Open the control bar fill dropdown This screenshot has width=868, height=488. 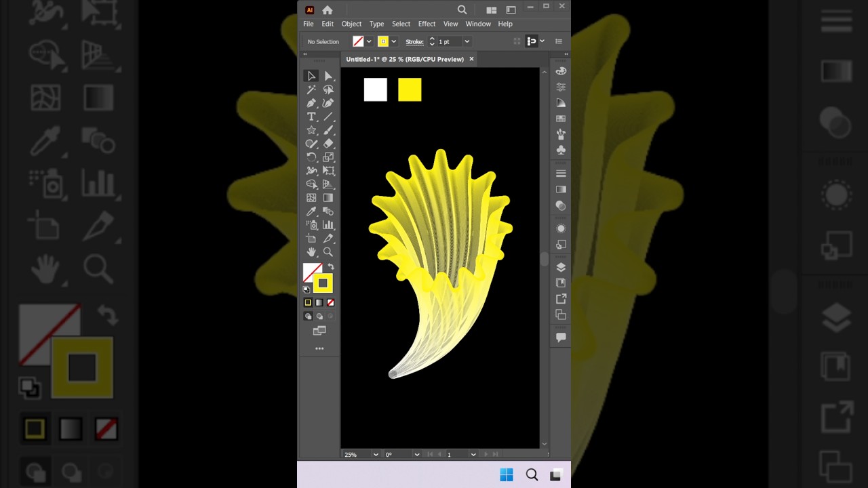pos(369,41)
